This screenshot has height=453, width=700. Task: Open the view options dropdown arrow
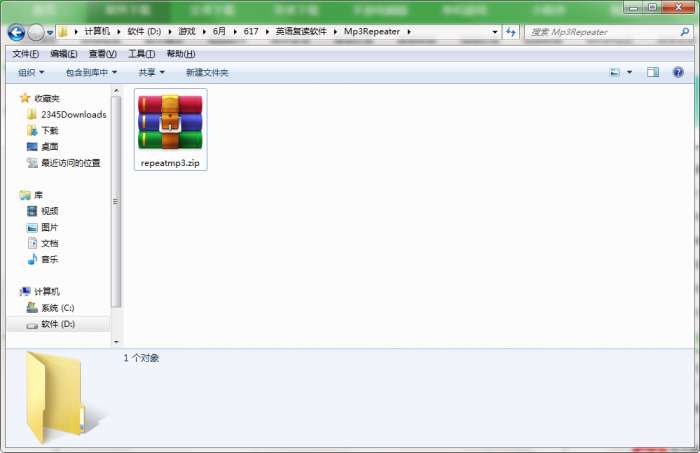pyautogui.click(x=629, y=72)
